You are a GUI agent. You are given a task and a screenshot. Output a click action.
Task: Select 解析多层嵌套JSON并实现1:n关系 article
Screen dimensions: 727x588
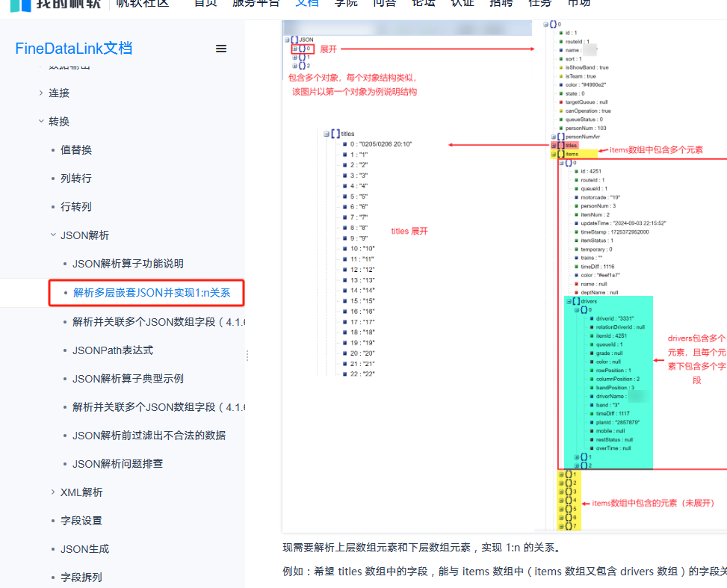click(152, 293)
